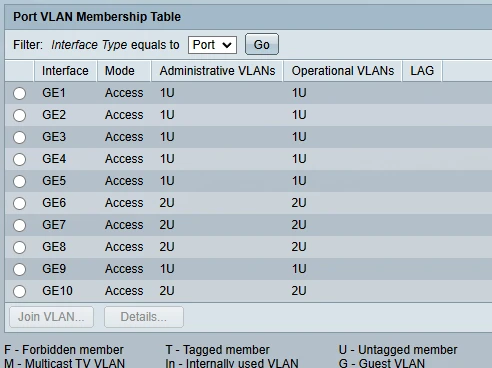Open the Interface Type Port dropdown

point(212,45)
